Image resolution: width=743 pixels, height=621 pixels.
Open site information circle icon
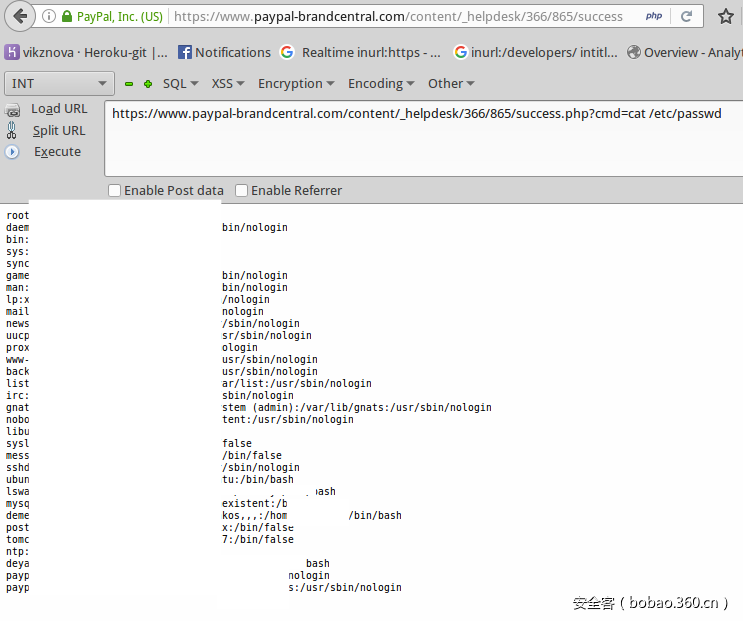click(48, 17)
